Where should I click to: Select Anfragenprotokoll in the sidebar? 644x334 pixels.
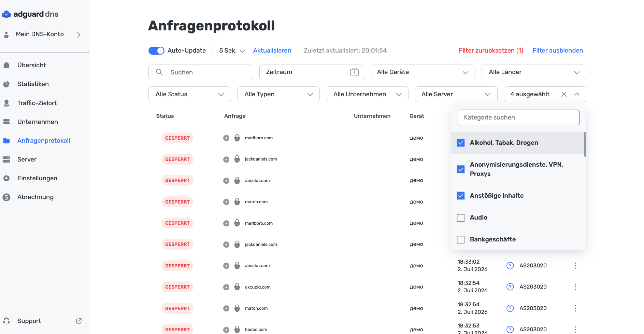44,140
